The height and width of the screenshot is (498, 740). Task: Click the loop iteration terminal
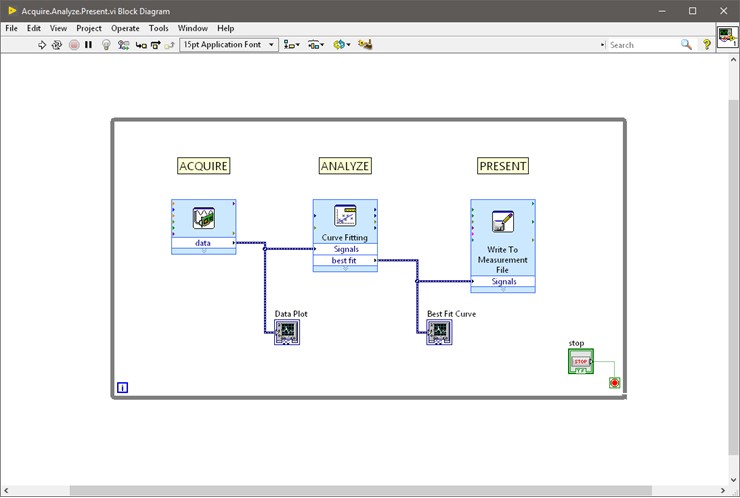(x=122, y=388)
